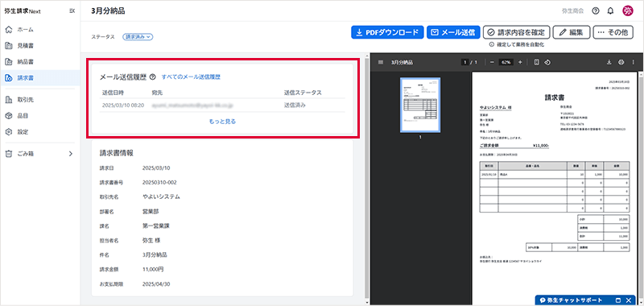The width and height of the screenshot is (644, 306).
Task: Click the 取引先 building icon
Action: [8, 99]
